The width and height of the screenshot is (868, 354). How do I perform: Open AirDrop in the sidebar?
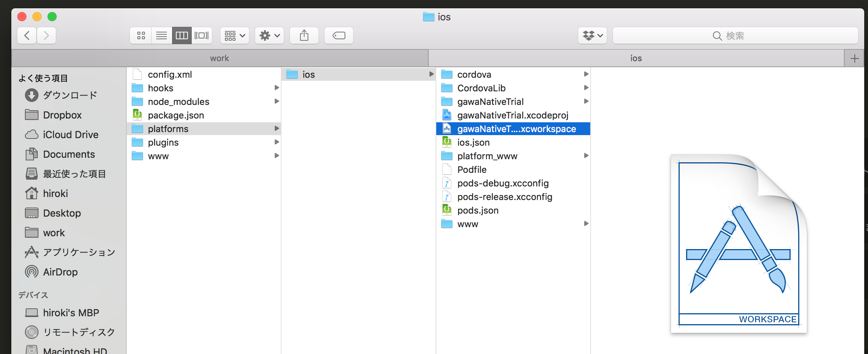(x=60, y=272)
